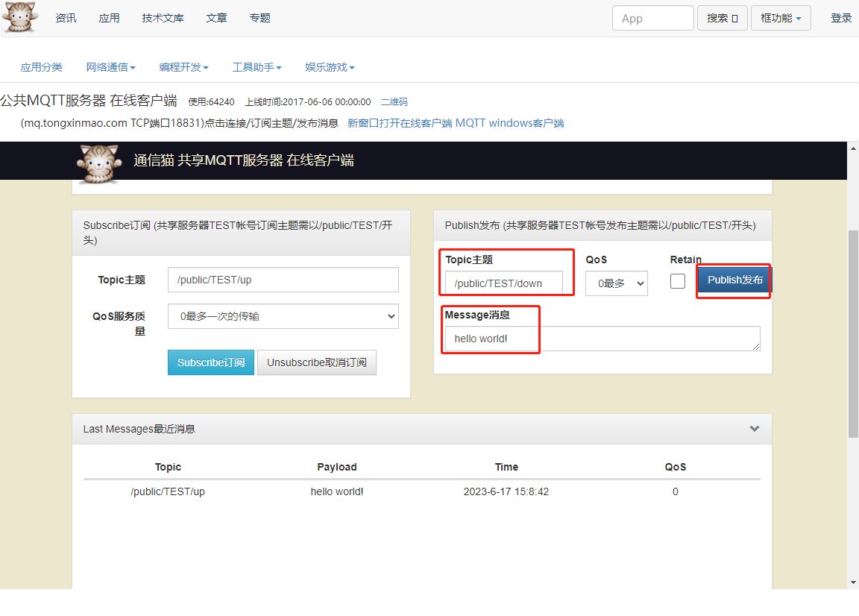Collapse the Last Messages panel chevron

pyautogui.click(x=755, y=429)
